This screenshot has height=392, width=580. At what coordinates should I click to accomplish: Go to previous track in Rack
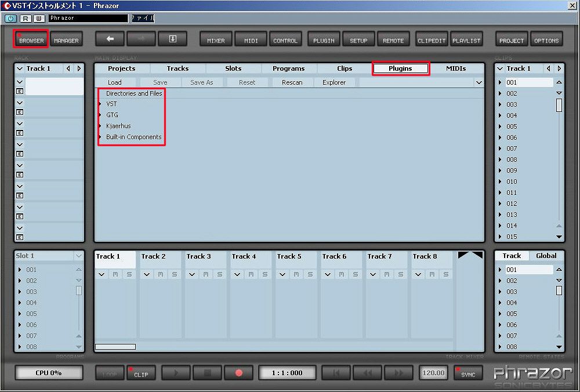click(68, 68)
